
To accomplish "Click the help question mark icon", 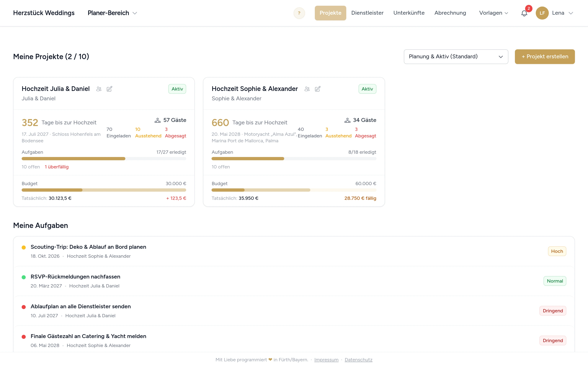I will point(299,13).
